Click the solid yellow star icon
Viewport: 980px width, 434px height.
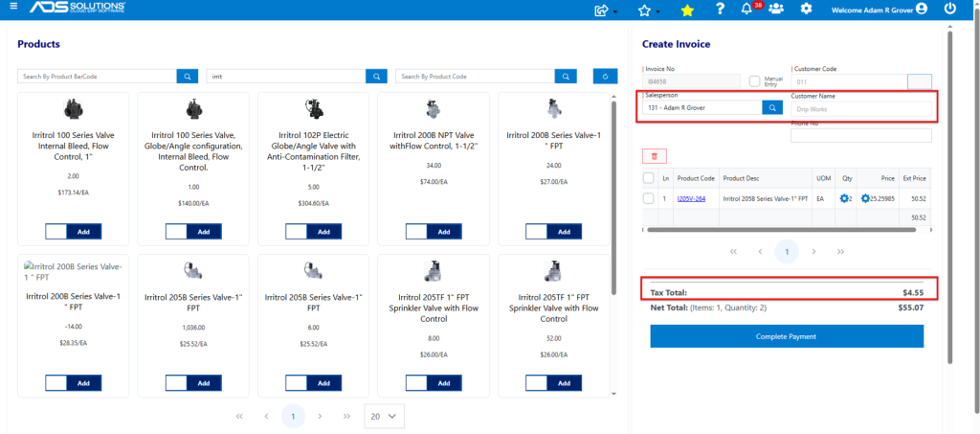[x=687, y=10]
